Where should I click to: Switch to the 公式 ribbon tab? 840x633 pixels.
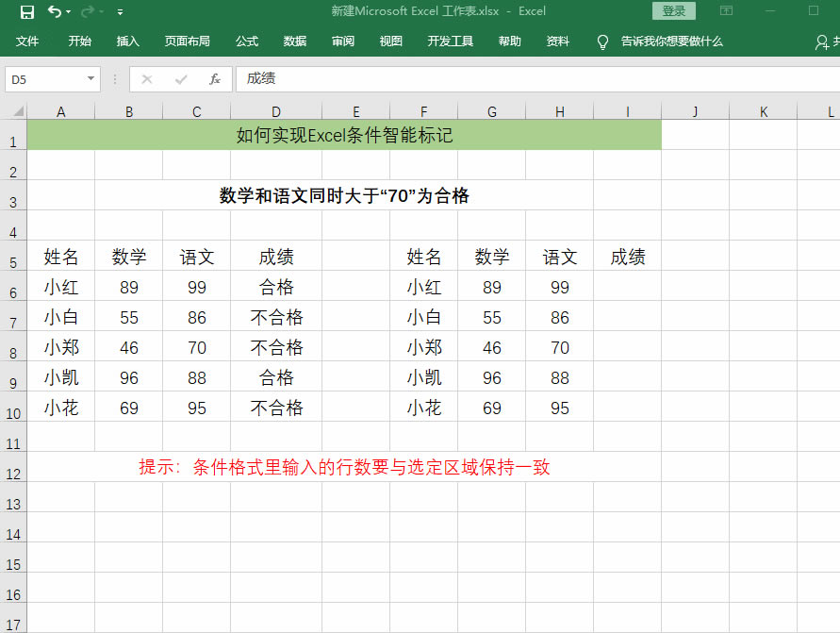point(247,42)
